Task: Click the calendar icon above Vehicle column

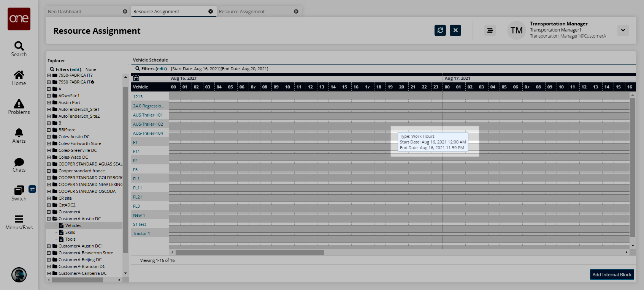Action: coord(136,78)
